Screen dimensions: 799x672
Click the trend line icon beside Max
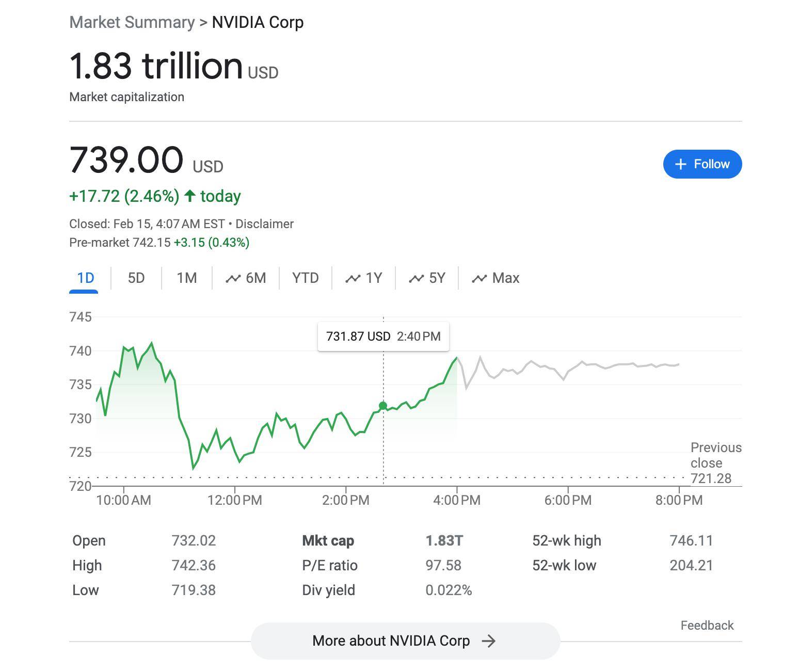tap(479, 278)
